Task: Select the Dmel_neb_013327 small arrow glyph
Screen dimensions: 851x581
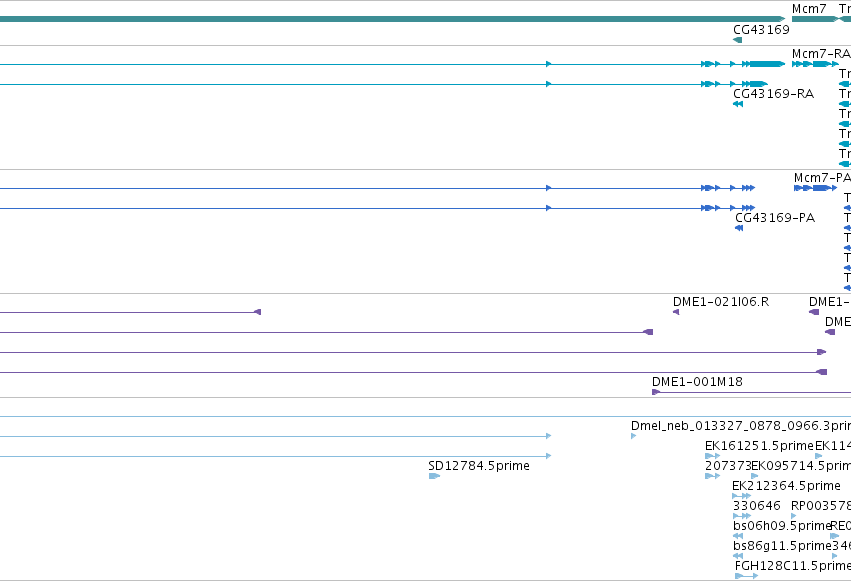Action: pos(633,436)
